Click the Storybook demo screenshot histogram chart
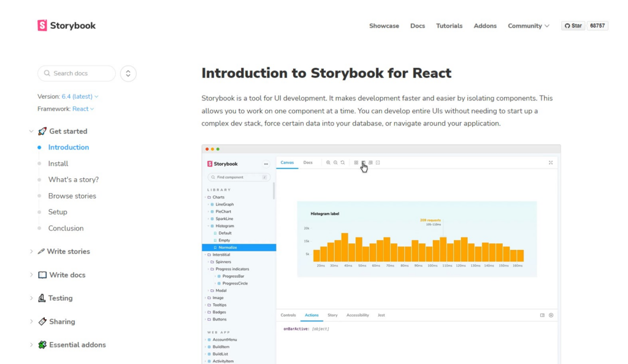The height and width of the screenshot is (364, 628). tap(416, 239)
